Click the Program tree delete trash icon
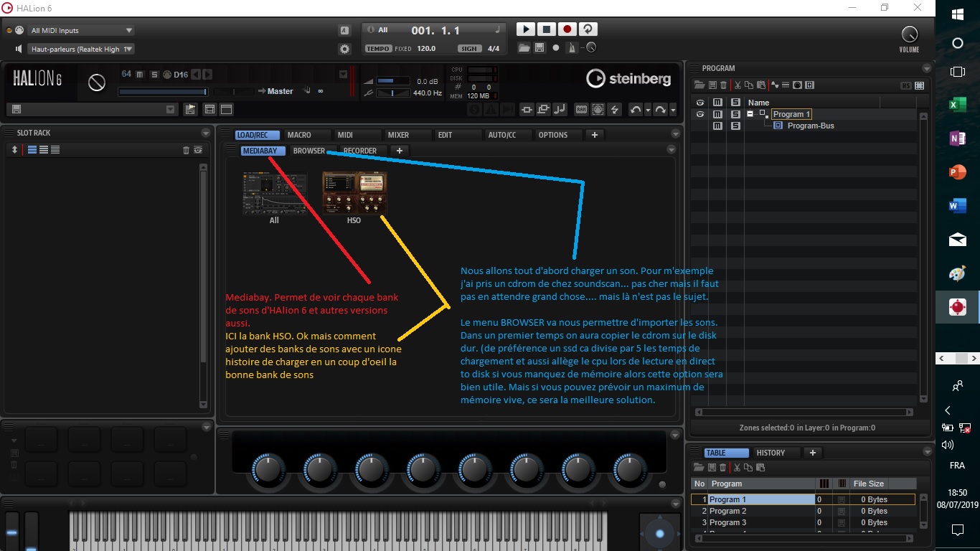The width and height of the screenshot is (980, 551). click(723, 85)
